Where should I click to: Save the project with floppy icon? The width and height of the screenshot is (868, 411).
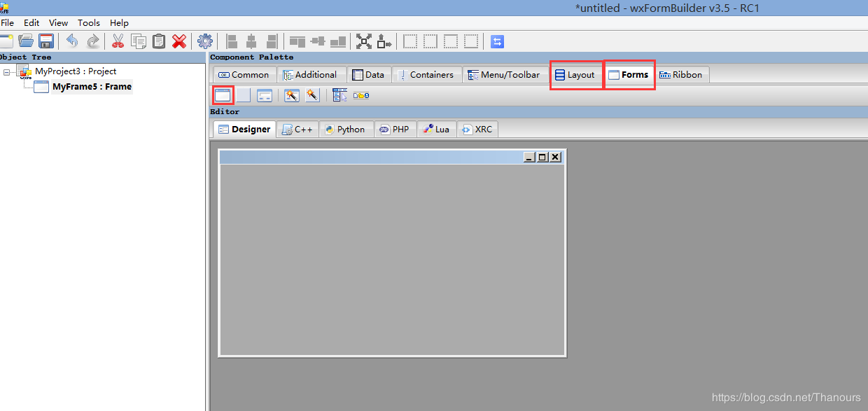[x=46, y=41]
